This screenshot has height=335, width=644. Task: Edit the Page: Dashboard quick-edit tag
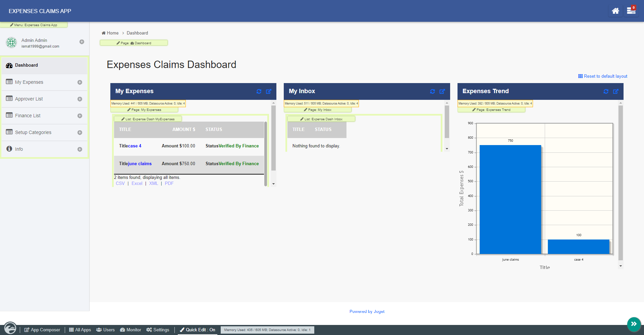pyautogui.click(x=134, y=43)
